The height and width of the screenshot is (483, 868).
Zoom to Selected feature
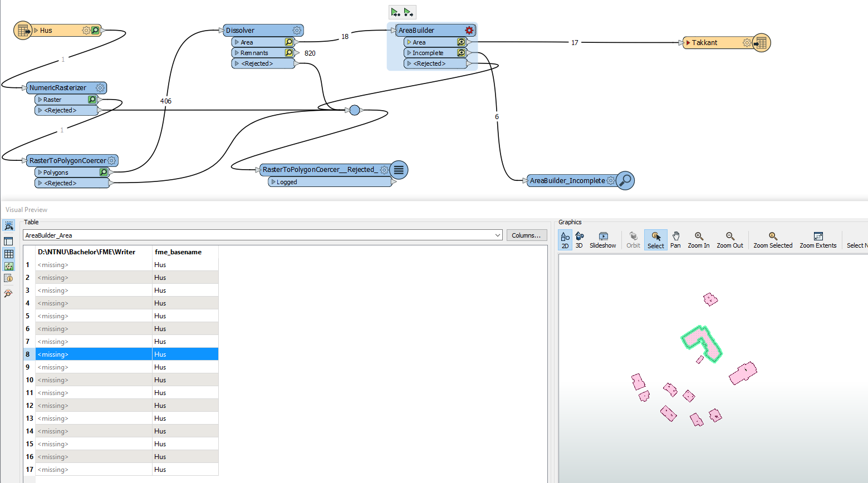[x=773, y=240]
